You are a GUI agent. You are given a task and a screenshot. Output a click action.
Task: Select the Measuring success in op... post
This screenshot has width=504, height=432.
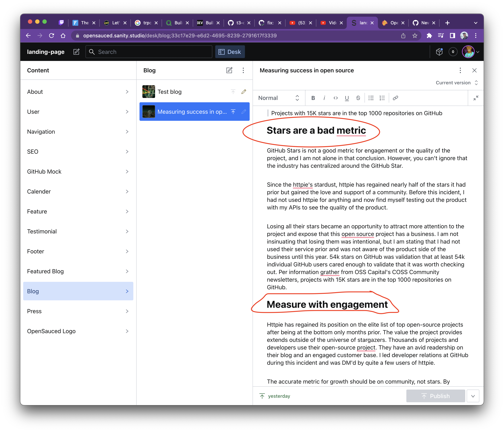[x=194, y=112]
